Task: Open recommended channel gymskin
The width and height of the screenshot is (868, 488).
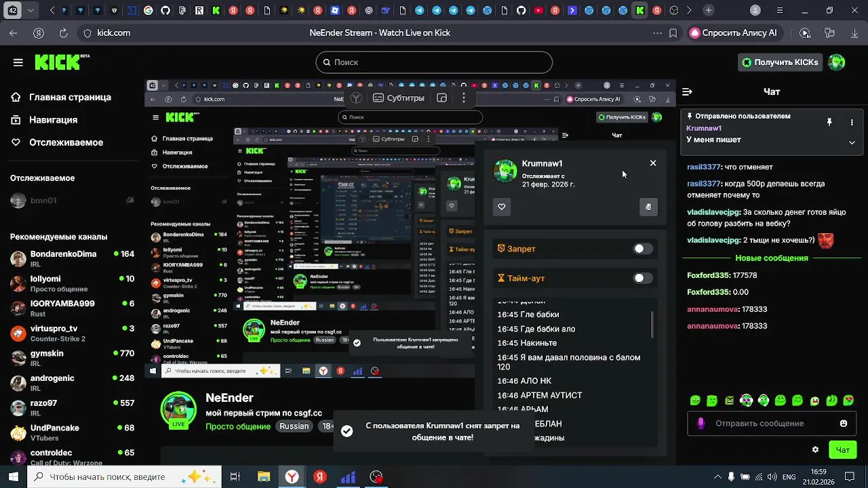Action: (x=73, y=358)
